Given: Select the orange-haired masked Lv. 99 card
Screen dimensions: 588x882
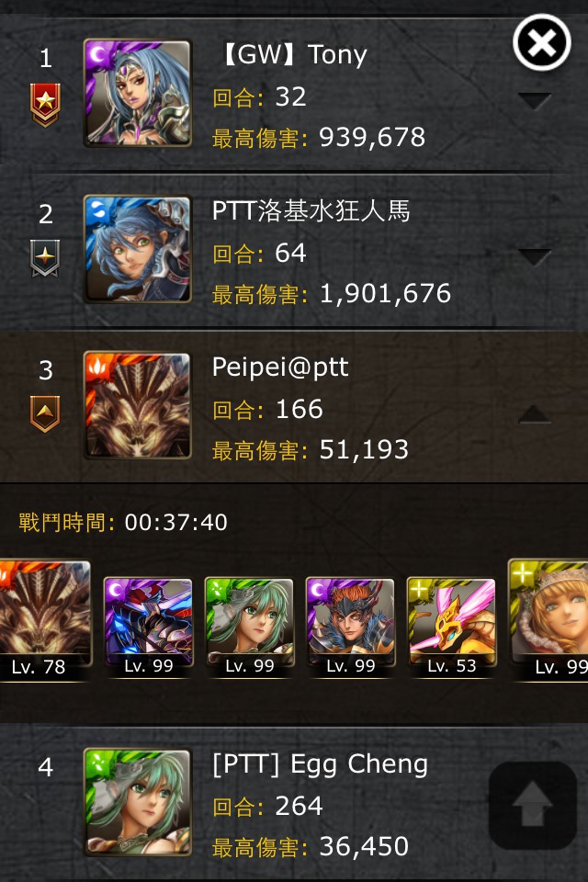Looking at the screenshot, I should click(x=351, y=627).
